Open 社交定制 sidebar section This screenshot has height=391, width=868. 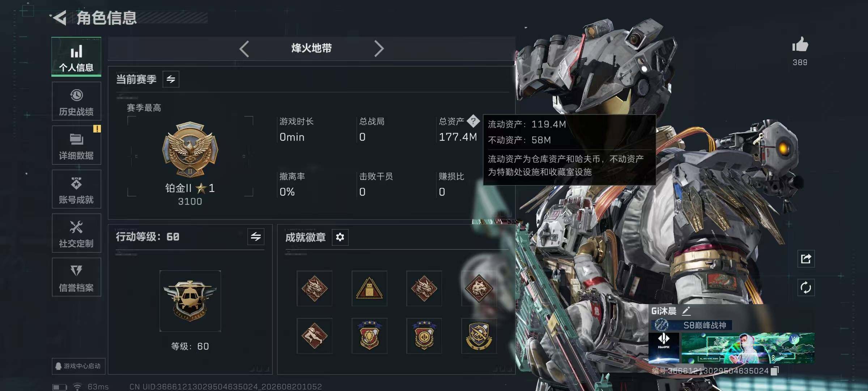click(x=76, y=233)
